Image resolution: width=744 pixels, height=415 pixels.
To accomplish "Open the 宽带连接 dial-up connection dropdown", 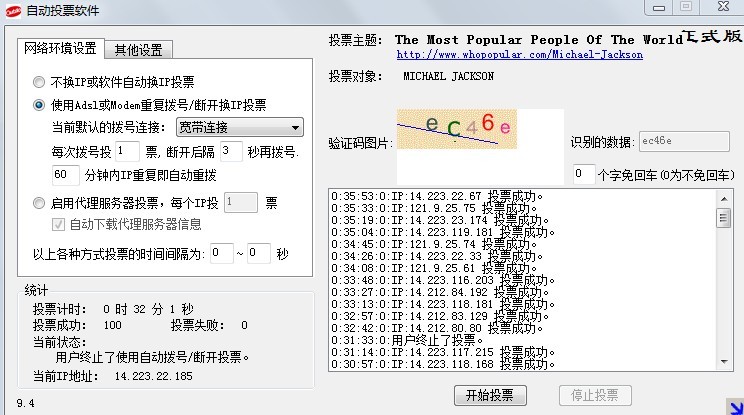I will click(239, 127).
